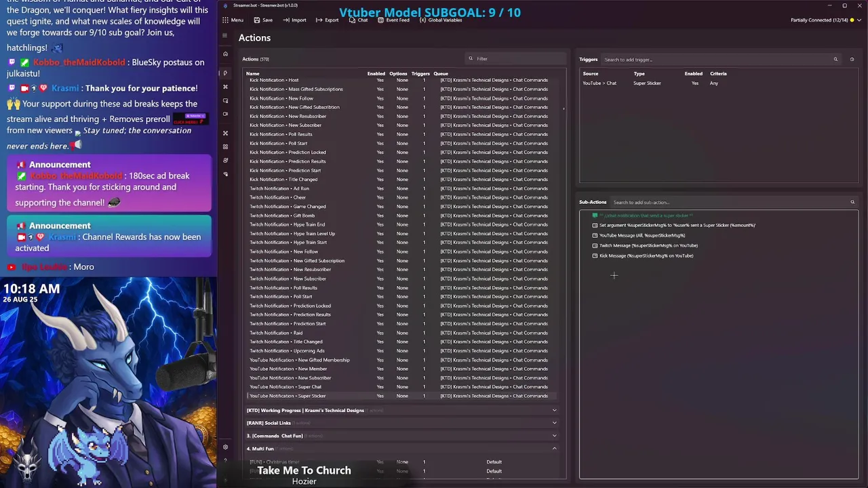Sort actions by Enabled column header
The height and width of the screenshot is (488, 868).
(x=376, y=73)
